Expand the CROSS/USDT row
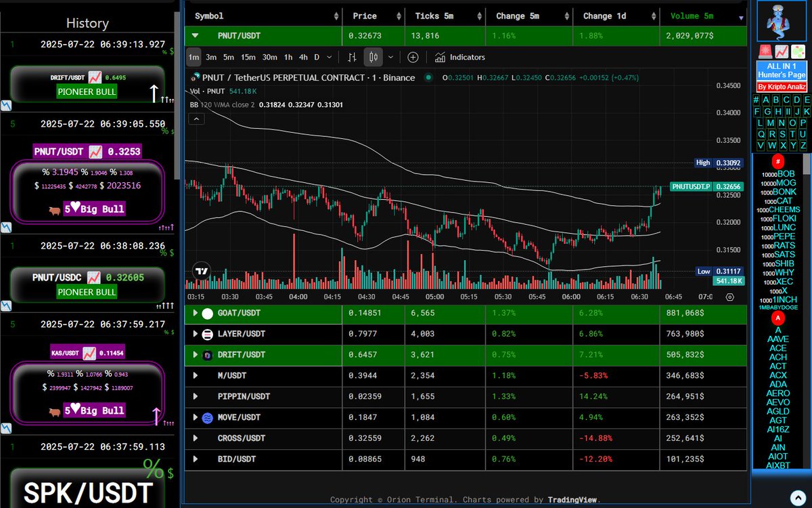Viewport: 812px width, 508px height. point(196,438)
